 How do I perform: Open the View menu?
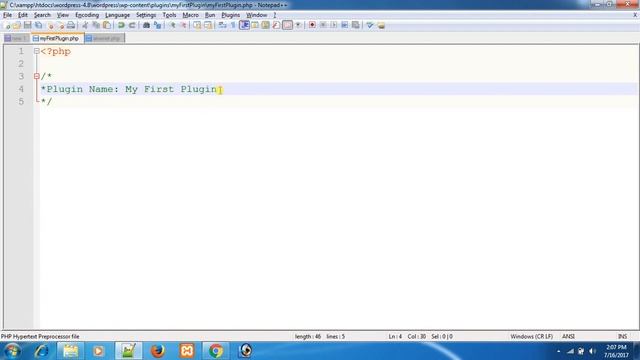[62, 15]
